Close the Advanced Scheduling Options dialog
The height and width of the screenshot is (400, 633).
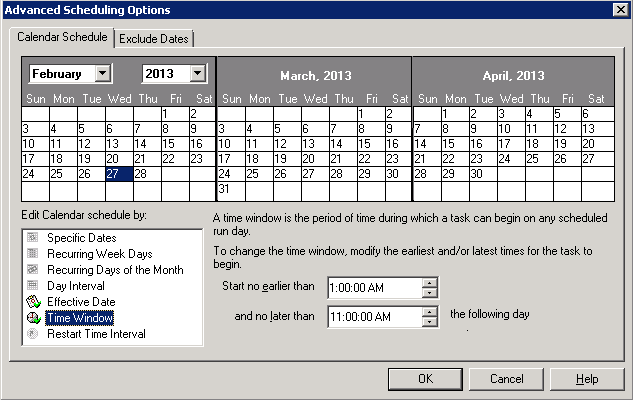pos(620,10)
